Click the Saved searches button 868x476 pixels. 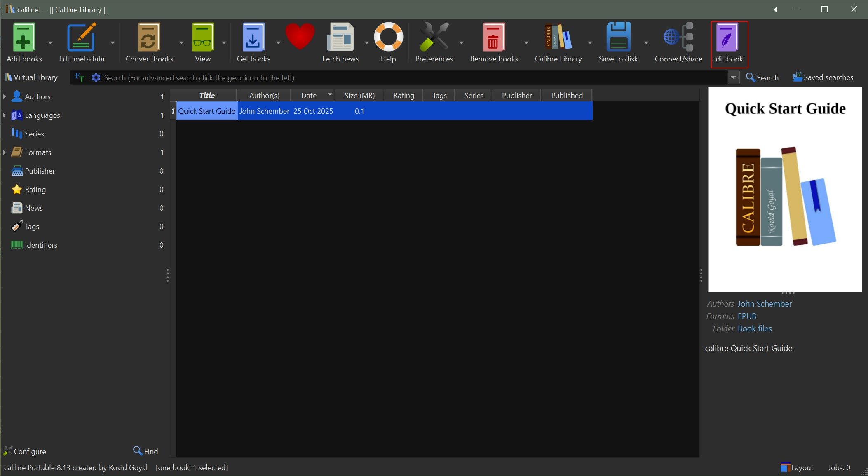(823, 77)
